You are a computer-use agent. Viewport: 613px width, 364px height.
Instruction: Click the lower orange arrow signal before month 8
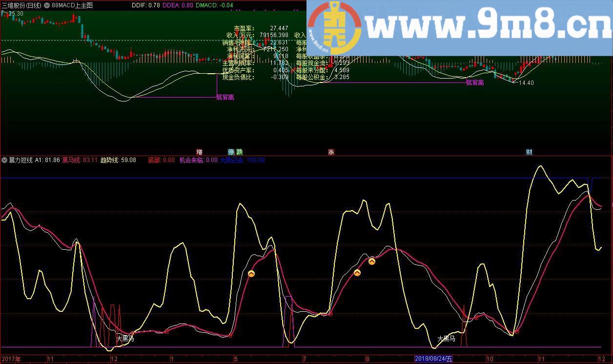click(x=357, y=273)
